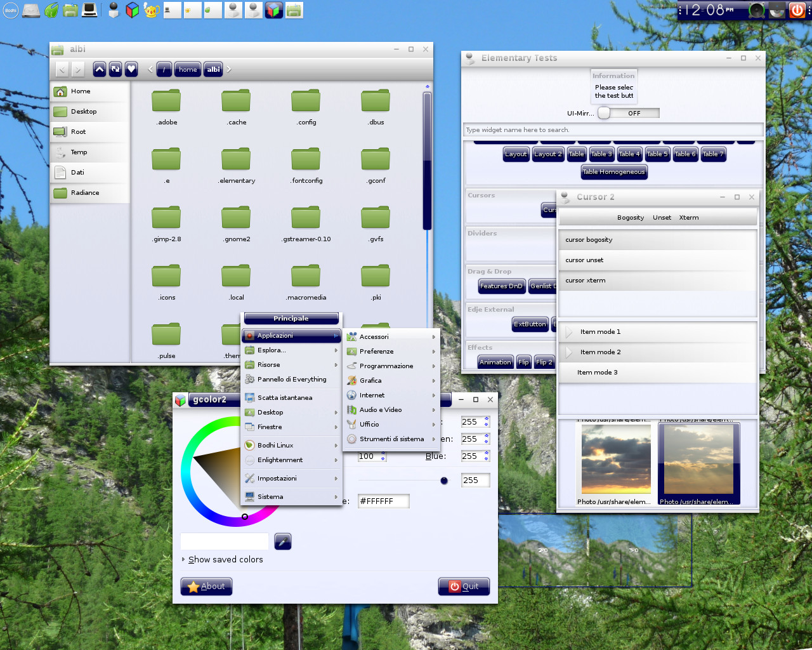Screen dimensions: 812x650
Task: Go back in albi file manager
Action: click(x=62, y=69)
